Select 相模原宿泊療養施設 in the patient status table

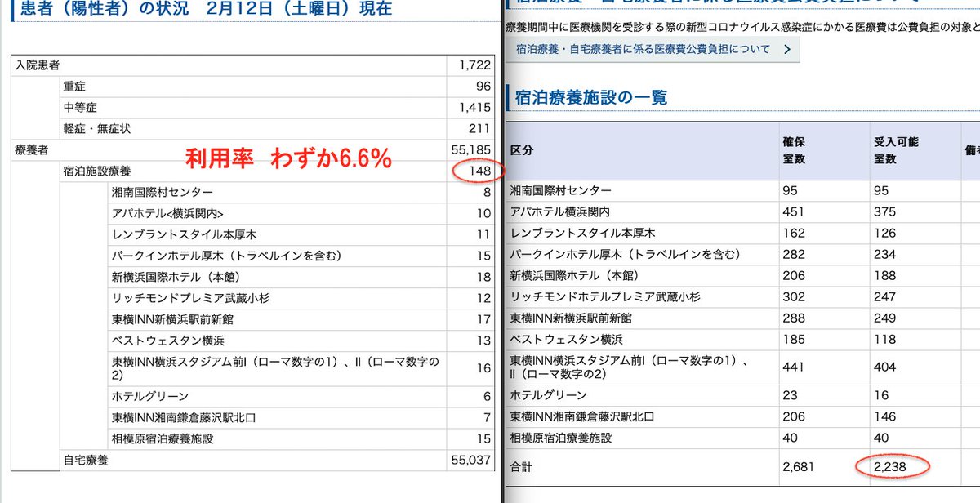(163, 438)
